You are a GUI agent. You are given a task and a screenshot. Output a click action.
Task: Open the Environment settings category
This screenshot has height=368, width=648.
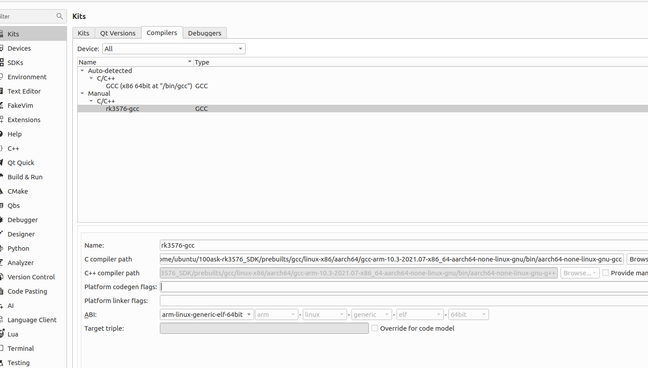point(33,77)
